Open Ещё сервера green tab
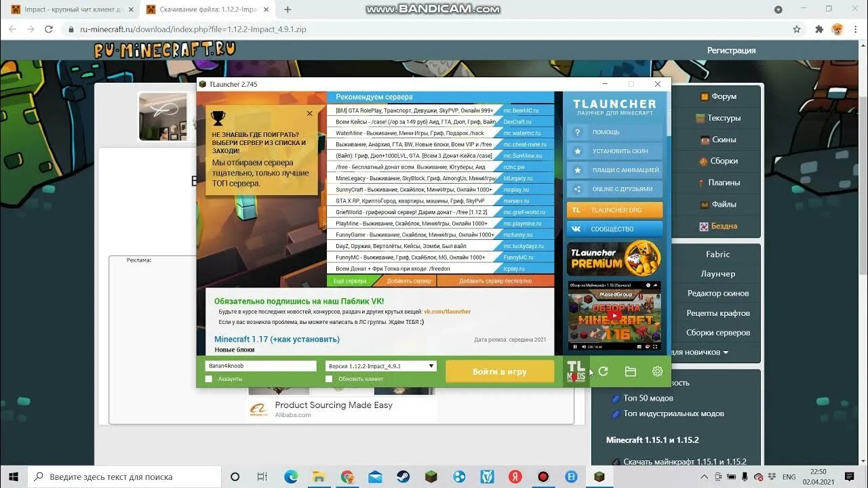Image resolution: width=868 pixels, height=488 pixels. 350,281
